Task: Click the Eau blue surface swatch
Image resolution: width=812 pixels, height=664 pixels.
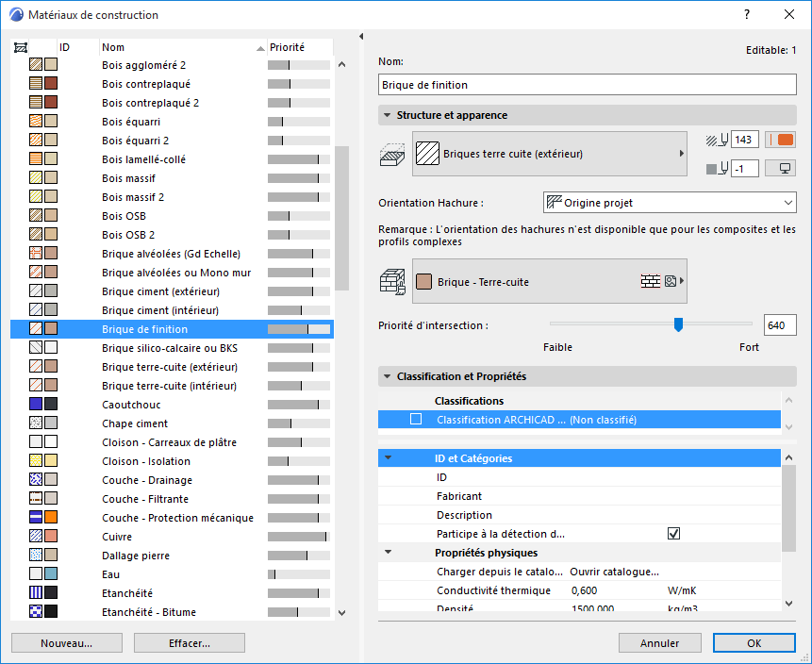Action: (51, 573)
